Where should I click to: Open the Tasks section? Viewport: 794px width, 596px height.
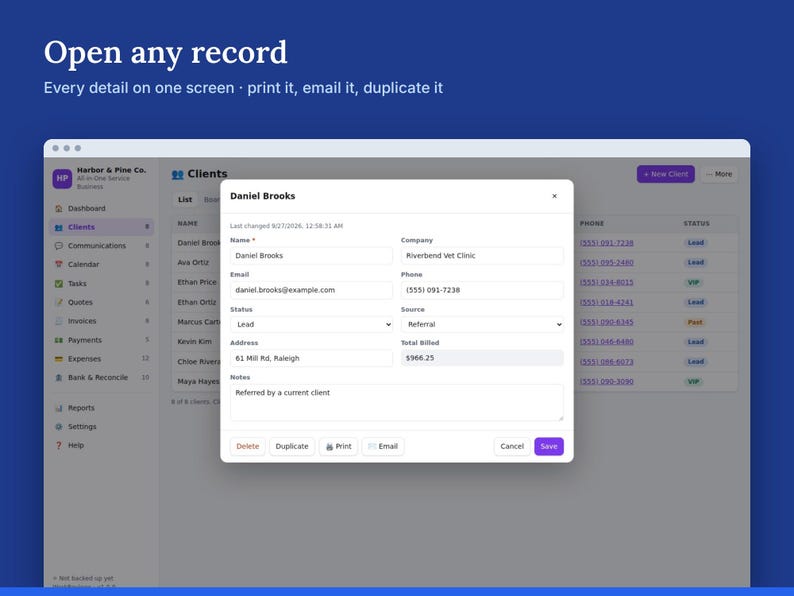coord(77,284)
